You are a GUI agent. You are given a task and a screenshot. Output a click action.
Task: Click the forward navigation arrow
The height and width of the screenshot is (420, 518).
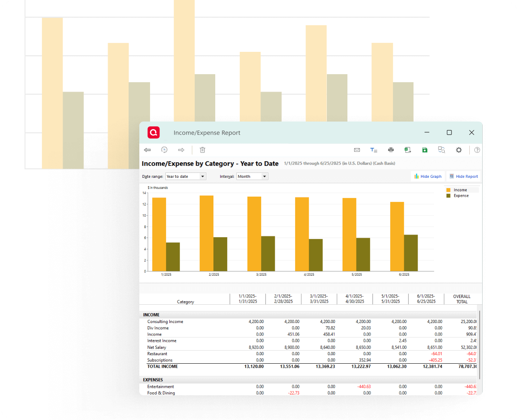(x=181, y=150)
